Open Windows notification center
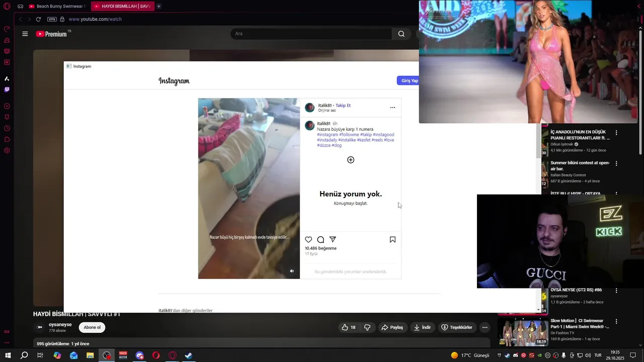The image size is (644, 362). [633, 355]
